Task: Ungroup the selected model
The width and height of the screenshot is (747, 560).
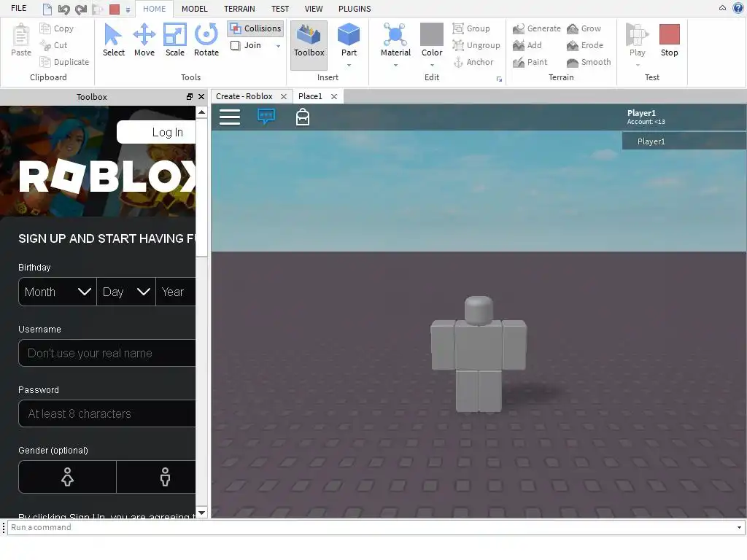Action: point(476,45)
